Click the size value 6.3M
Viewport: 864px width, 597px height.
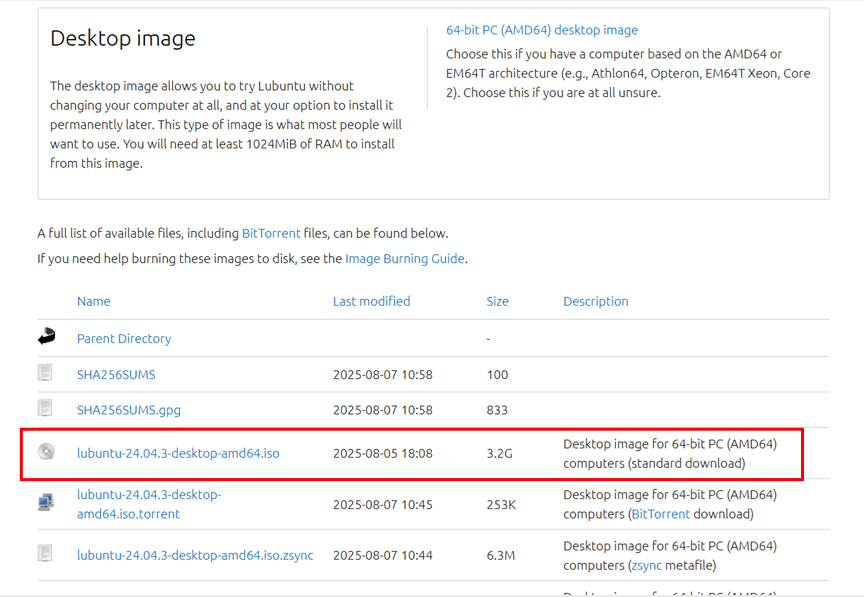pyautogui.click(x=501, y=555)
